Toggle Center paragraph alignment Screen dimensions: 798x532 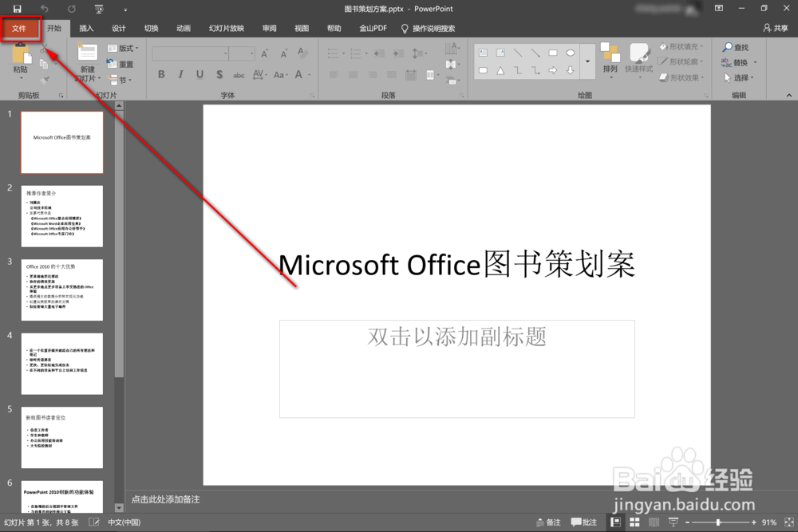(354, 75)
